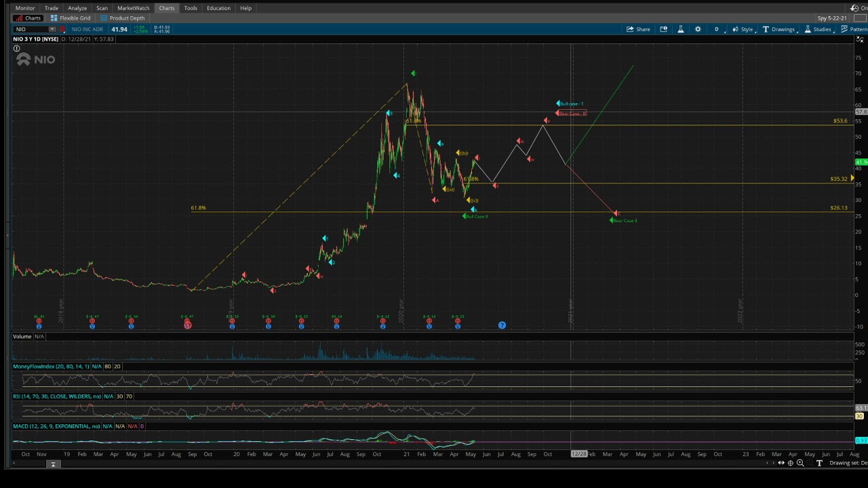Switch to Flexible Grid view
The height and width of the screenshot is (488, 868).
71,18
